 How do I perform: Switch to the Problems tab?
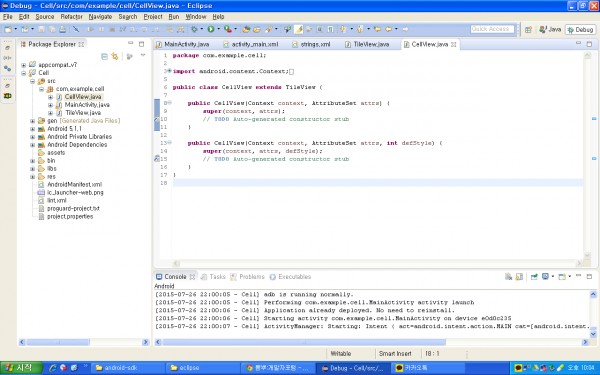(x=248, y=277)
